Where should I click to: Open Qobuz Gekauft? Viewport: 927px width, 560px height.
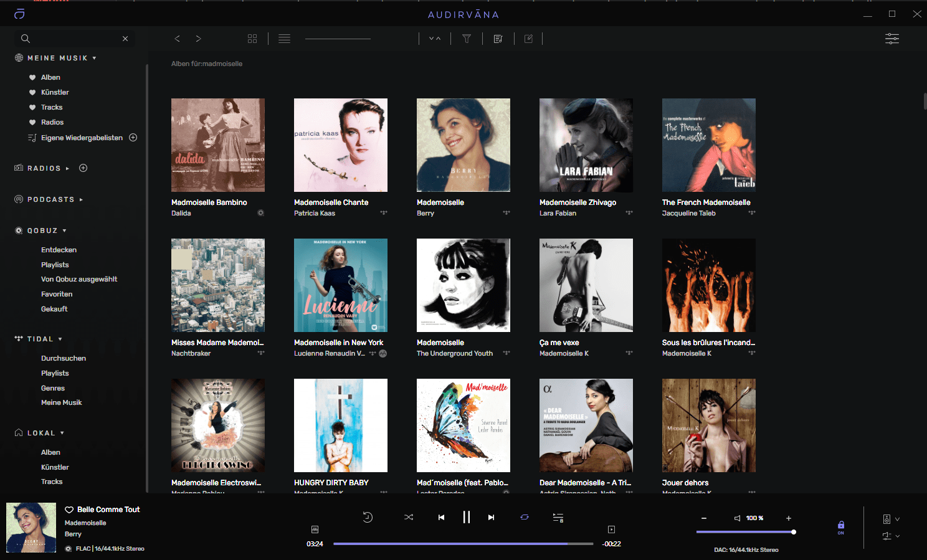point(54,309)
